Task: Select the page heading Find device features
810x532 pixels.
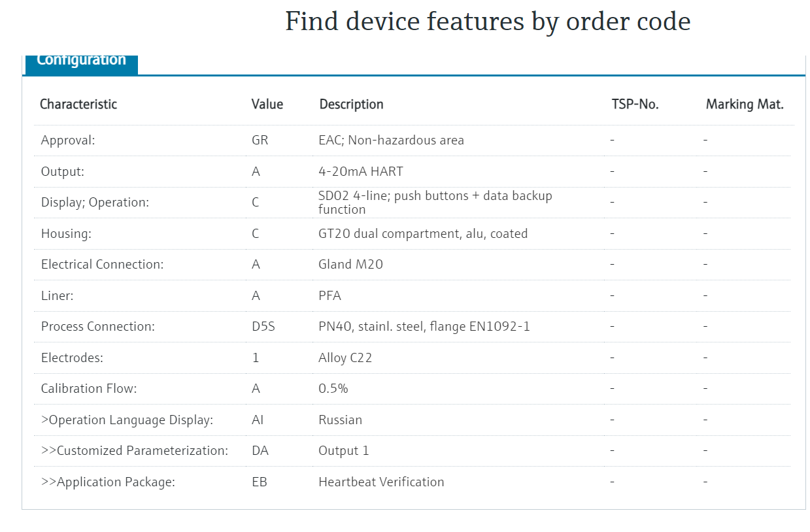Action: tap(488, 21)
